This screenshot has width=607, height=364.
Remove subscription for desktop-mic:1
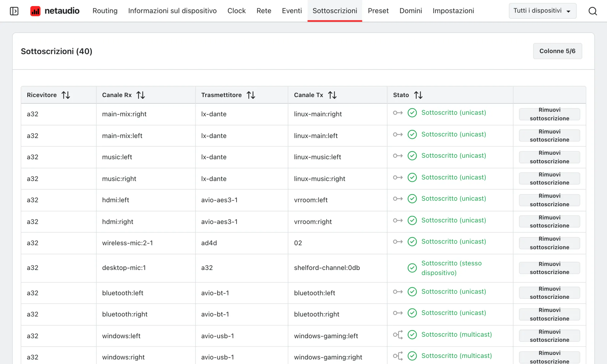tap(549, 268)
